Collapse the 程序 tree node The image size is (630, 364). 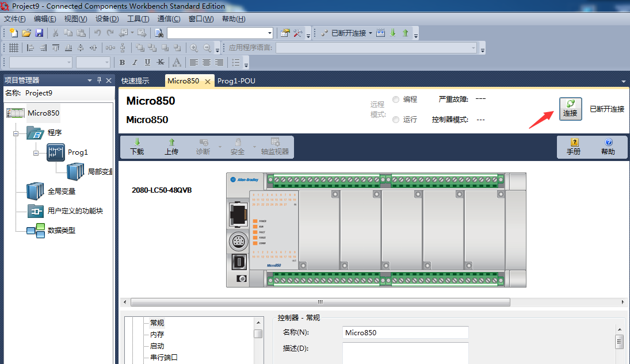coord(16,133)
